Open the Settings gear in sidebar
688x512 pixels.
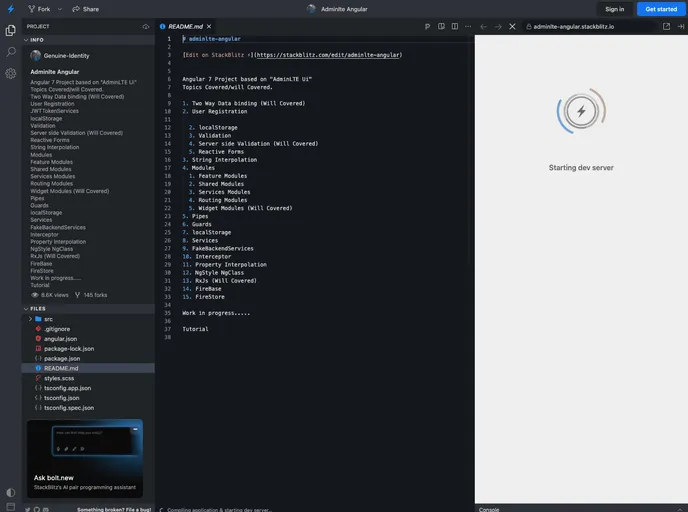10,73
